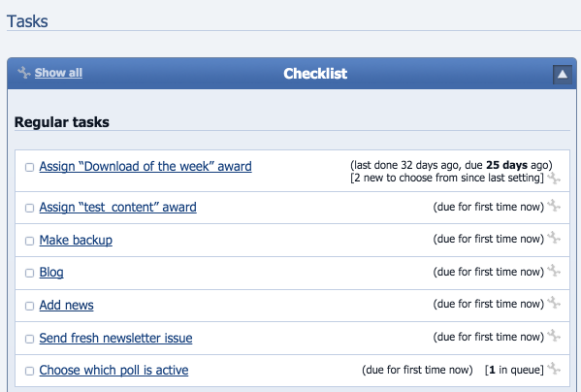Tick the Download of the week checkbox

[x=30, y=167]
